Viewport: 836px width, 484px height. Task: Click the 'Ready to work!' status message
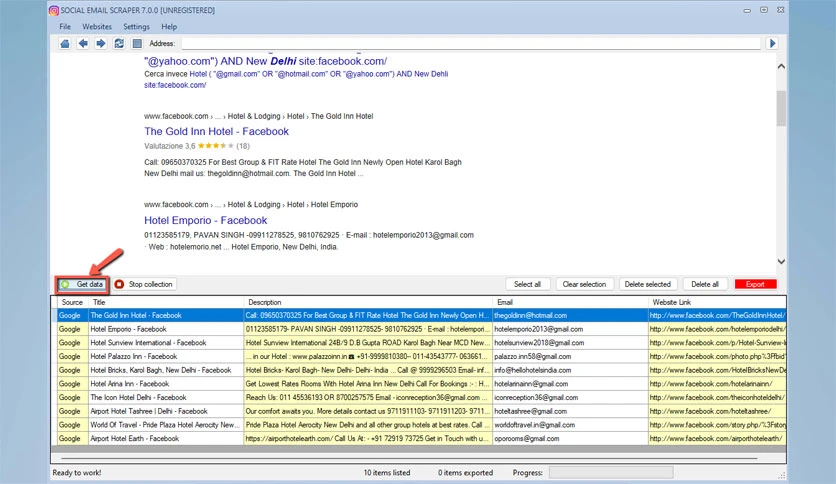pos(77,473)
